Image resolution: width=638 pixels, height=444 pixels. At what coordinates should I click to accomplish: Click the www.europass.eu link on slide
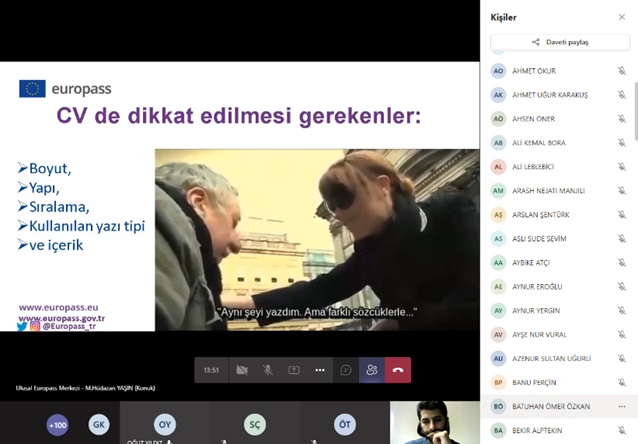click(59, 307)
